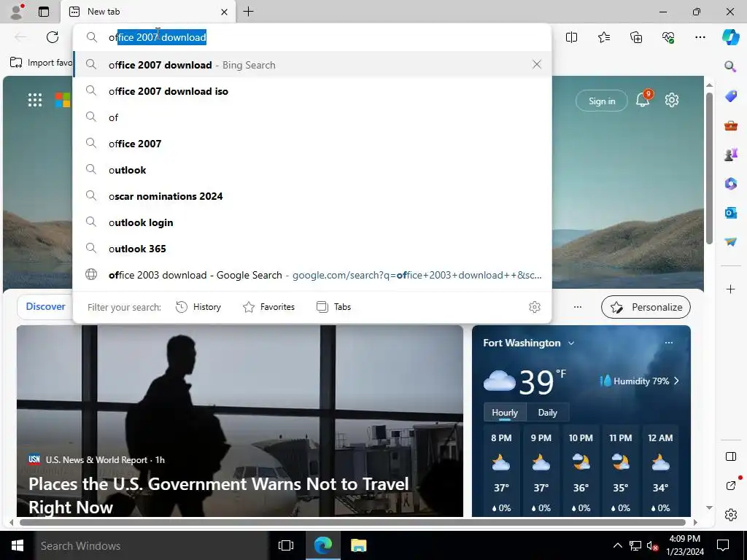This screenshot has width=747, height=560.
Task: Open the weather card more options
Action: pyautogui.click(x=669, y=343)
